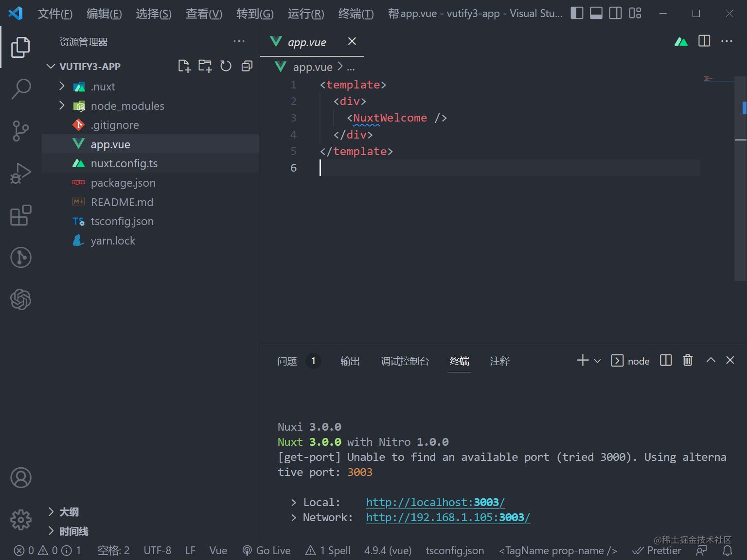Split the editor to the right
The image size is (747, 560).
pos(704,41)
